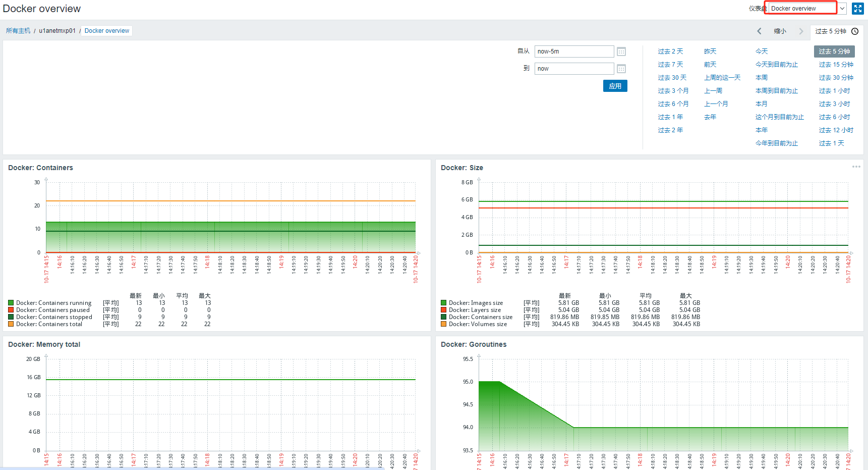Click the 到 now input field
868x470 pixels.
tap(574, 69)
